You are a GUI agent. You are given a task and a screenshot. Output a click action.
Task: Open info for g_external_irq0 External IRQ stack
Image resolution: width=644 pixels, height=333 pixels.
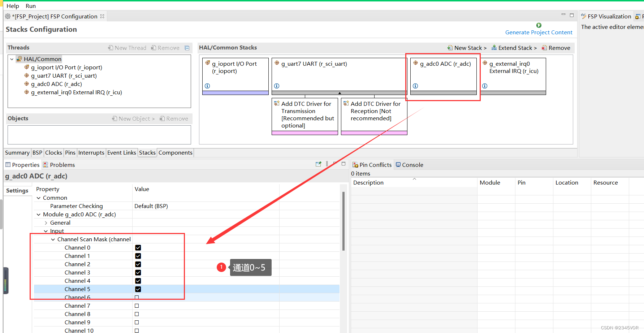(485, 86)
